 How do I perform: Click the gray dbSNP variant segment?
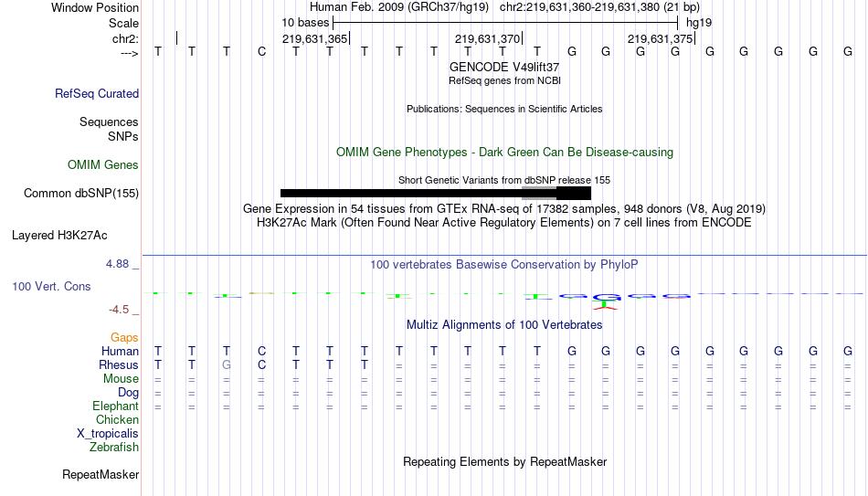click(x=539, y=194)
